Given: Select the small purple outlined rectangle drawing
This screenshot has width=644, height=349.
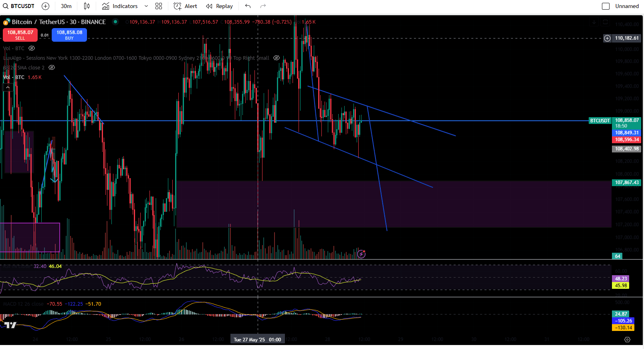Looking at the screenshot, I should click(30, 237).
